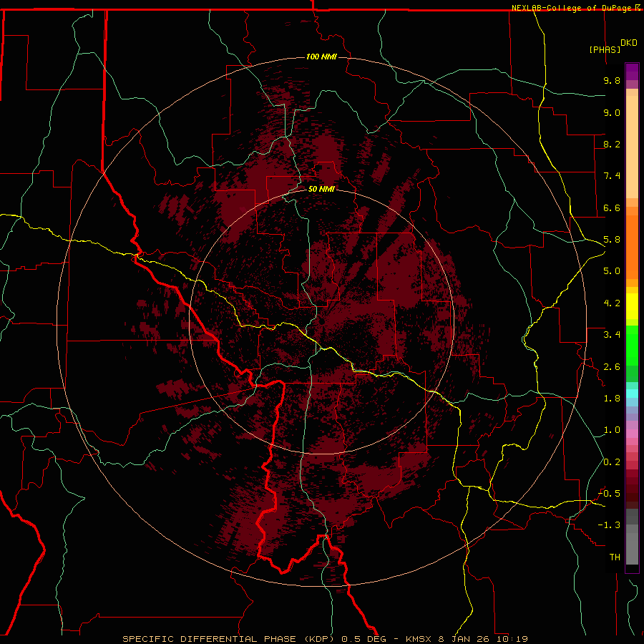Click the orange color bar segment
Screen dimensions: 644x644
pos(632,246)
